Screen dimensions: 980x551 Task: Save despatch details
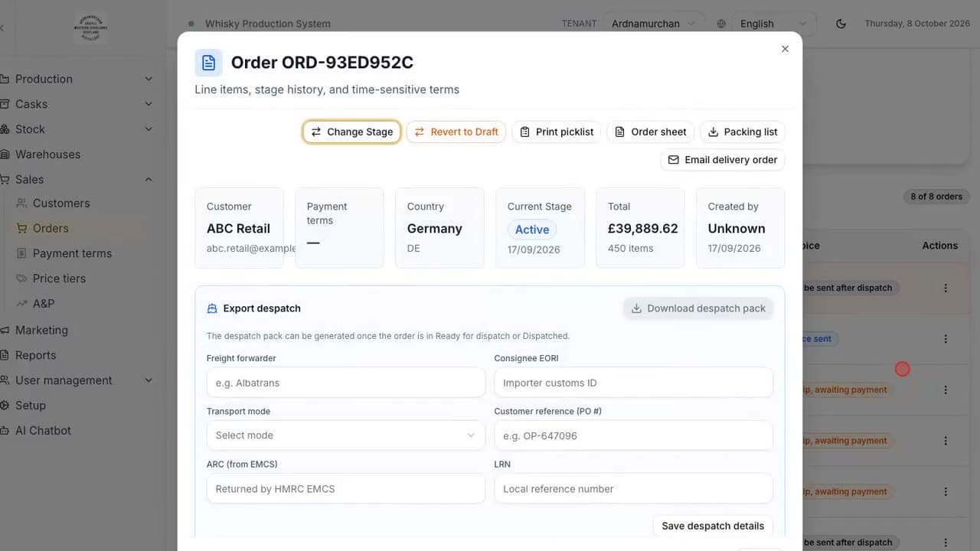(713, 526)
